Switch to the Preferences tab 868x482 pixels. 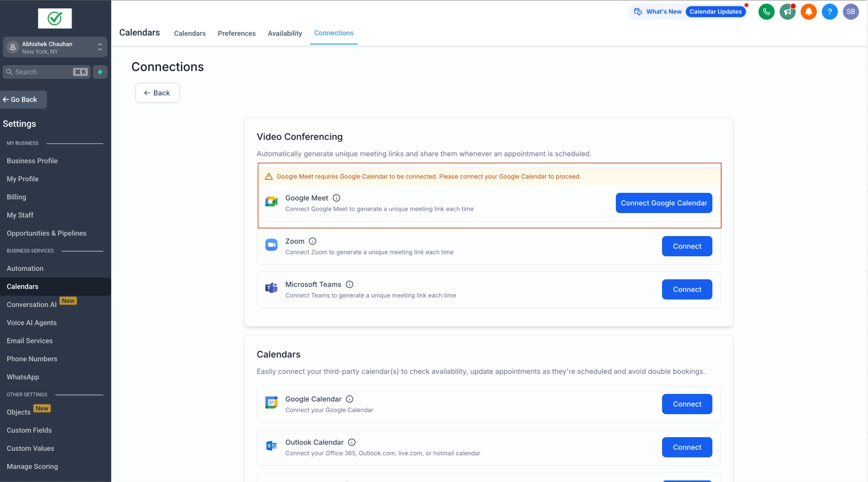pos(237,34)
